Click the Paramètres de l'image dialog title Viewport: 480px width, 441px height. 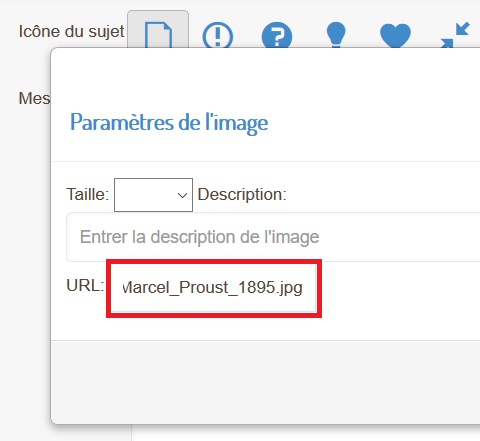pos(169,123)
